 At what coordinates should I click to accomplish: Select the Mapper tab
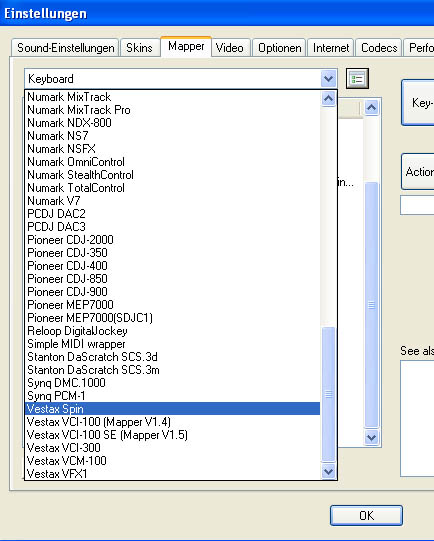point(186,46)
